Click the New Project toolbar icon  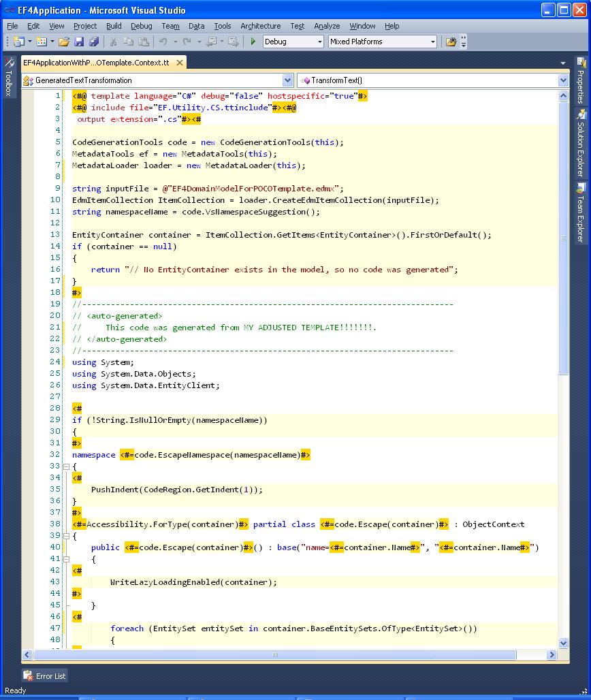coord(19,42)
